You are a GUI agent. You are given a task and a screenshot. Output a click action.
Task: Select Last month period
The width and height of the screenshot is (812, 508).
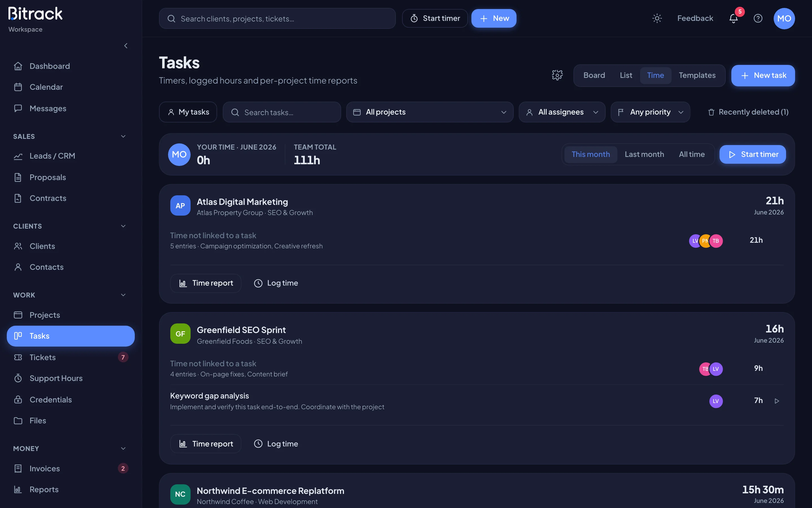644,154
